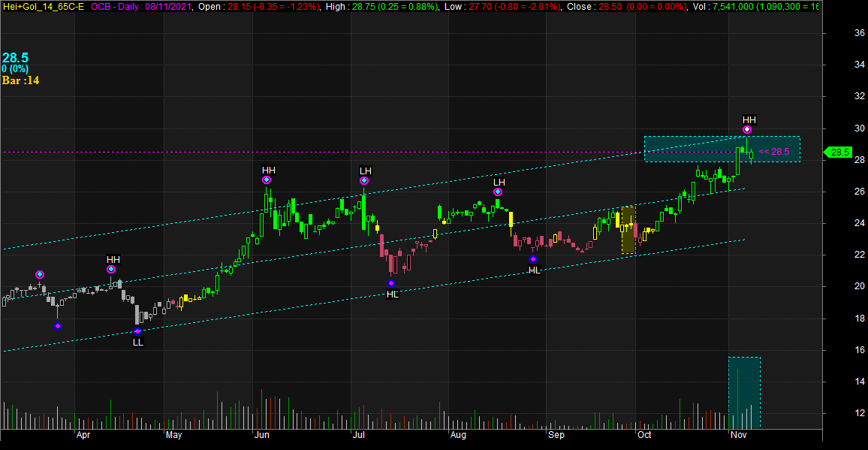Select the HL pivot dot before September

tap(533, 259)
